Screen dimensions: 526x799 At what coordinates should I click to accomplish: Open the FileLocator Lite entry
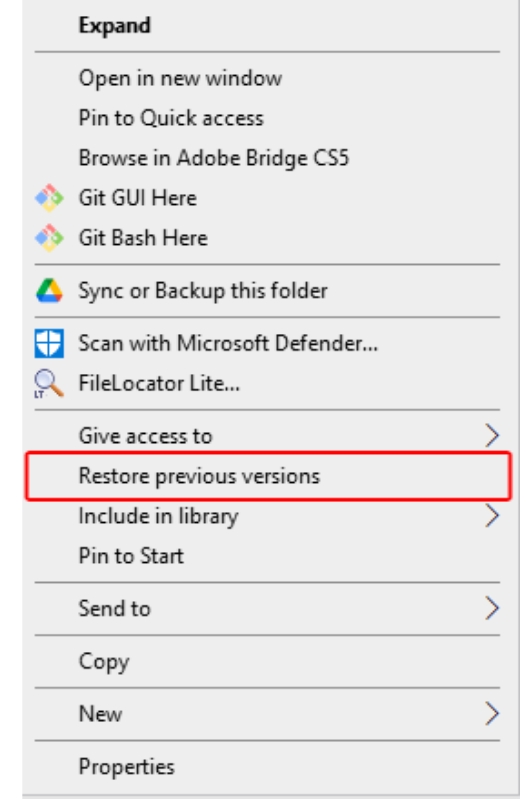(268, 383)
